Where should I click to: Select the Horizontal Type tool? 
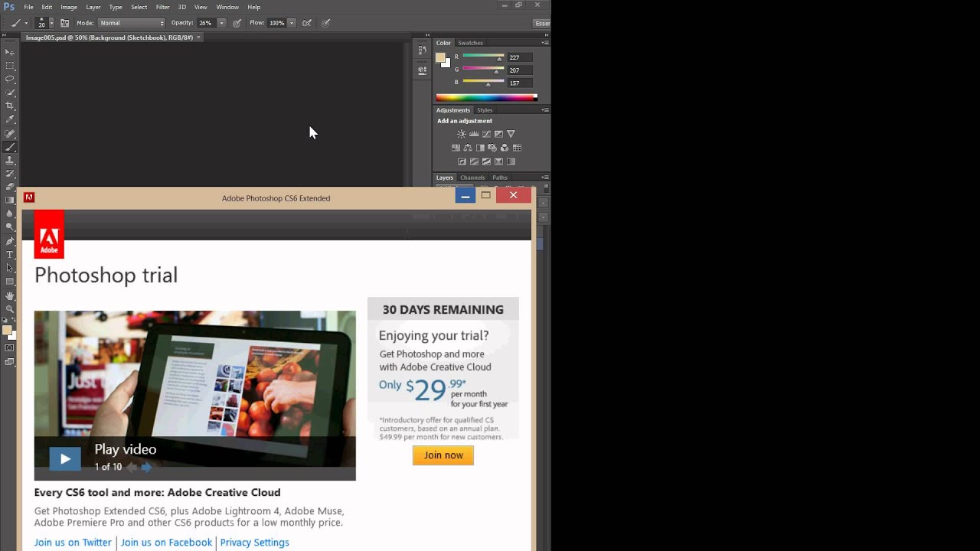[x=10, y=254]
